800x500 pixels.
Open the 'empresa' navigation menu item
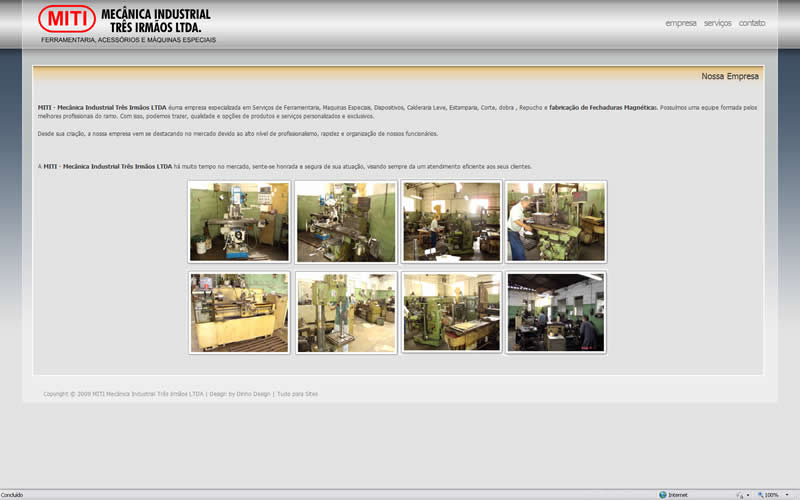pyautogui.click(x=680, y=23)
